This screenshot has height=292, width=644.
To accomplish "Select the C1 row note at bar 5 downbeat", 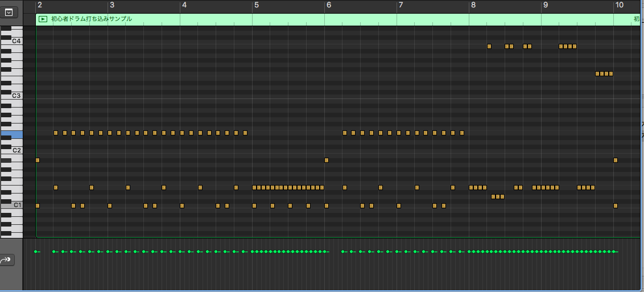I will [x=254, y=205].
